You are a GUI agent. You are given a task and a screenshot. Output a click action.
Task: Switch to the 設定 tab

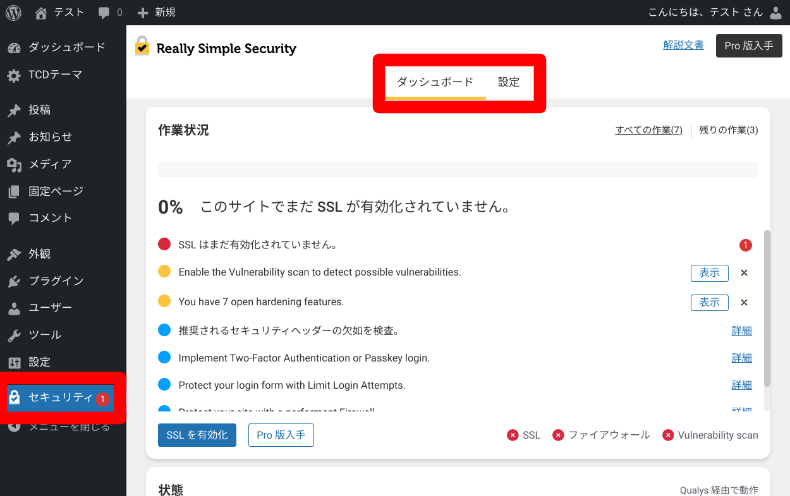pos(509,82)
